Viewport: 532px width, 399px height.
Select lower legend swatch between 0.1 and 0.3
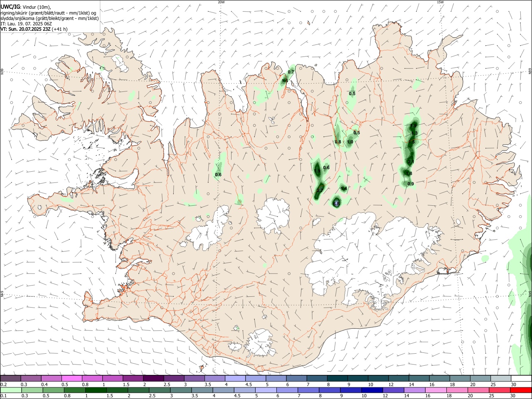coord(11,390)
